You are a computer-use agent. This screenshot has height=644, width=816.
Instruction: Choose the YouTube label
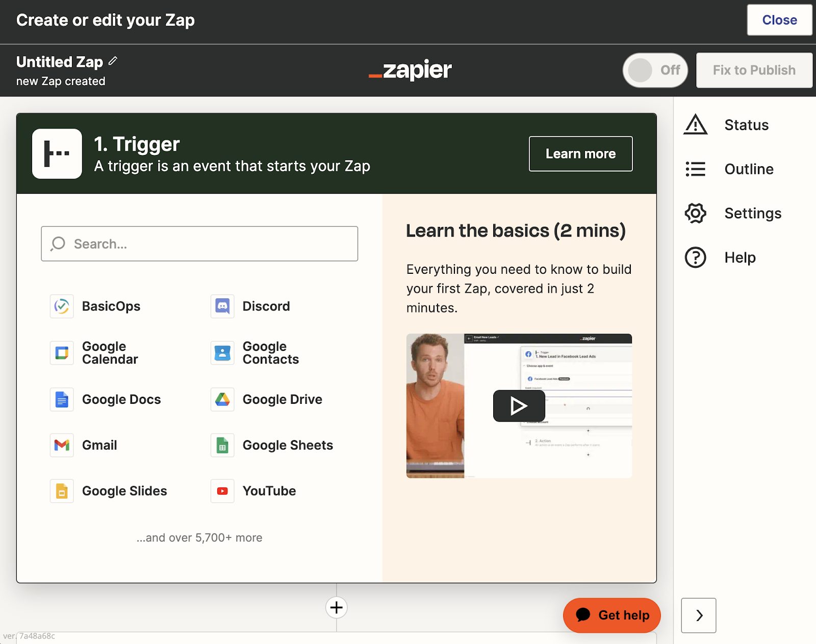(269, 491)
